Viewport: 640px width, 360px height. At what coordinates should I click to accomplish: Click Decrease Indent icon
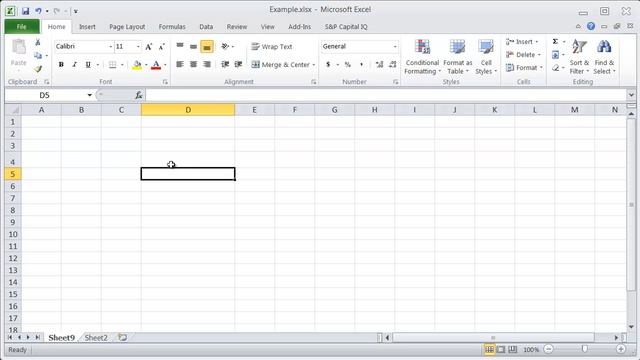click(225, 64)
